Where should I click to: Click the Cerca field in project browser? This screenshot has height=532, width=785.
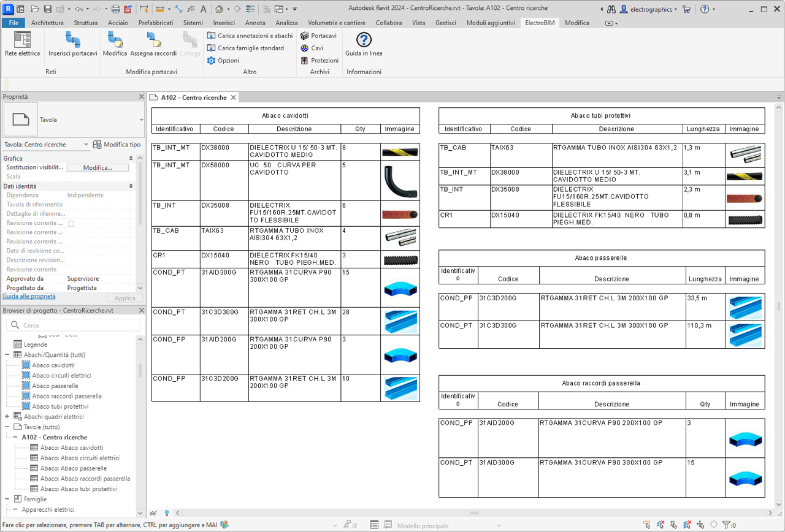click(74, 325)
